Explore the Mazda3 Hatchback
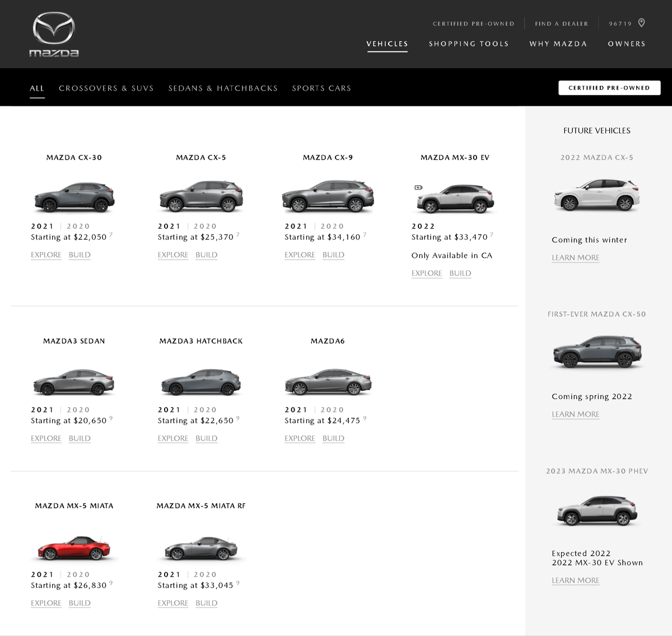 click(173, 438)
